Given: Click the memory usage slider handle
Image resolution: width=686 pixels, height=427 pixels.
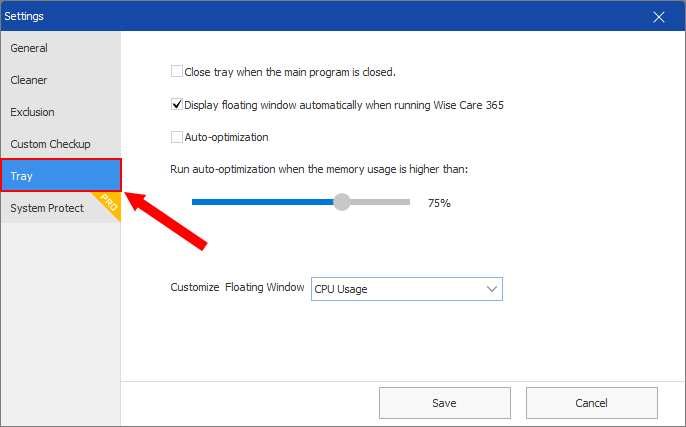Looking at the screenshot, I should click(342, 202).
